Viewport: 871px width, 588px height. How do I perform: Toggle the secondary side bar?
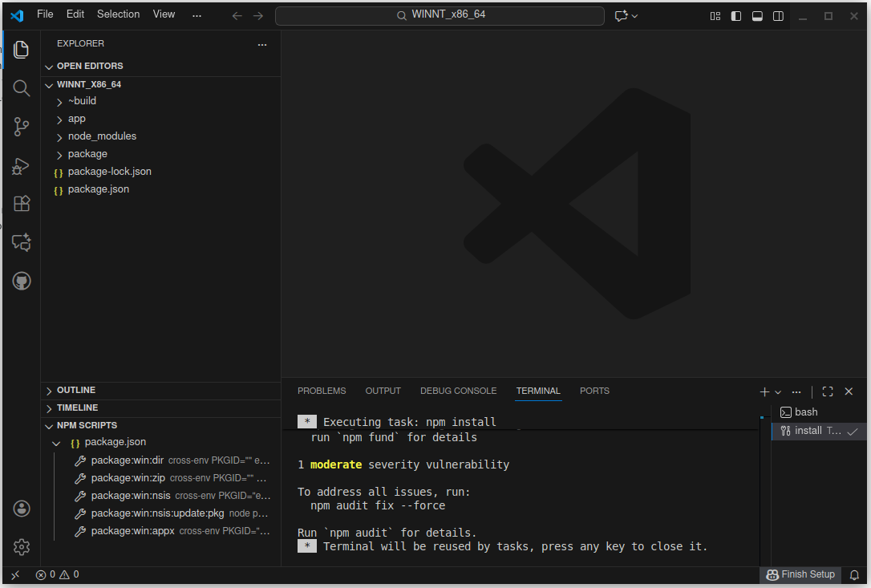778,16
